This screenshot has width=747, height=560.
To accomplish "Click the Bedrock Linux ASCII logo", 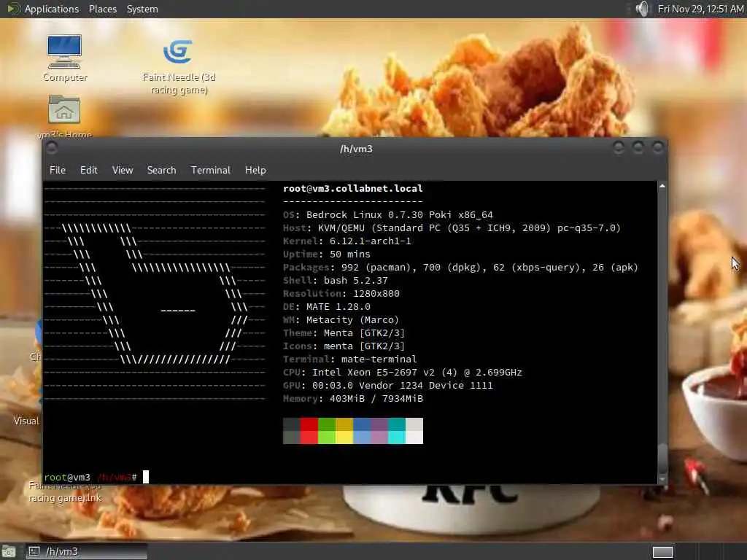I will [x=155, y=293].
